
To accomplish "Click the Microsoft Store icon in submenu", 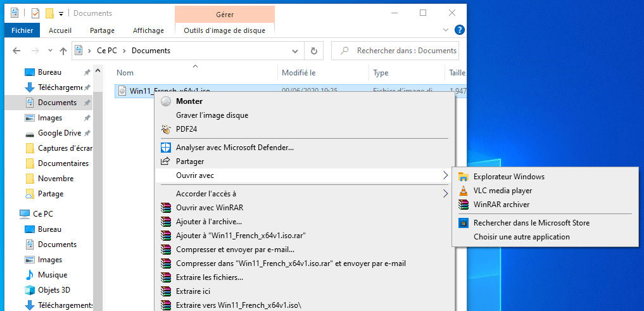I will point(464,223).
